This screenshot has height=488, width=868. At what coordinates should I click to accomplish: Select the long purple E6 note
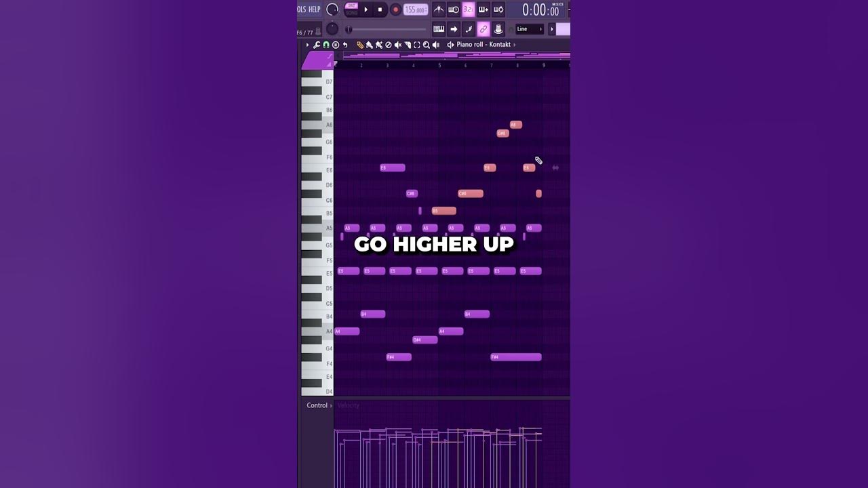pyautogui.click(x=393, y=168)
